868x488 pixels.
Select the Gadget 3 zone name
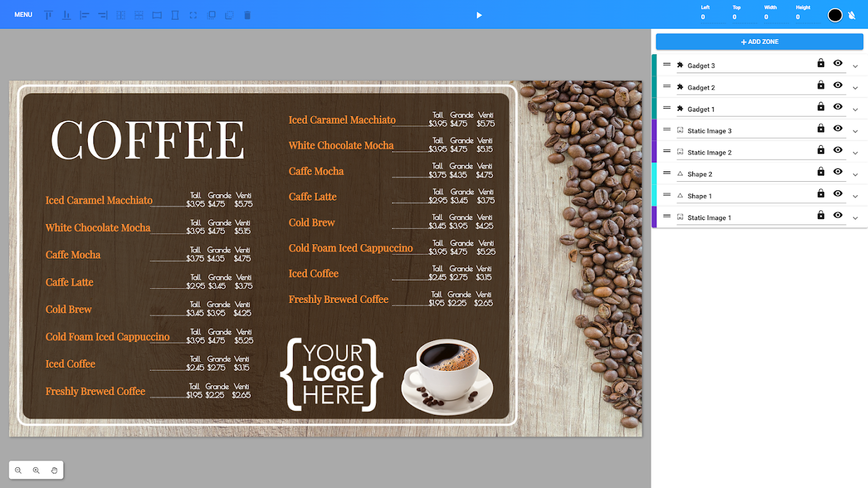tap(701, 66)
